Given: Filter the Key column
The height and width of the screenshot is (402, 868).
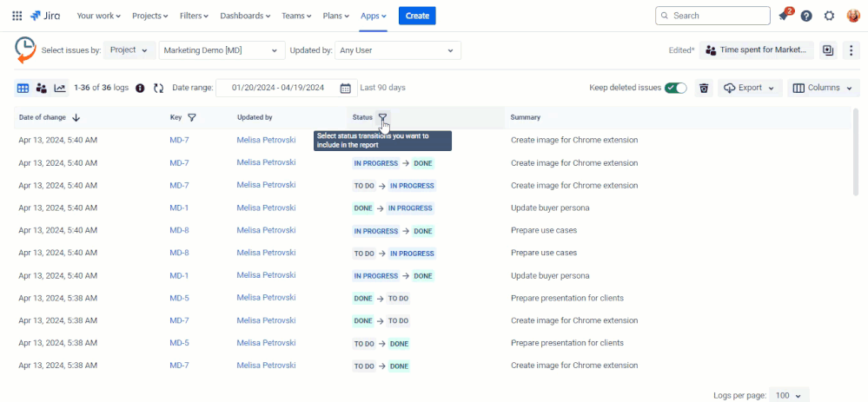Looking at the screenshot, I should [192, 117].
